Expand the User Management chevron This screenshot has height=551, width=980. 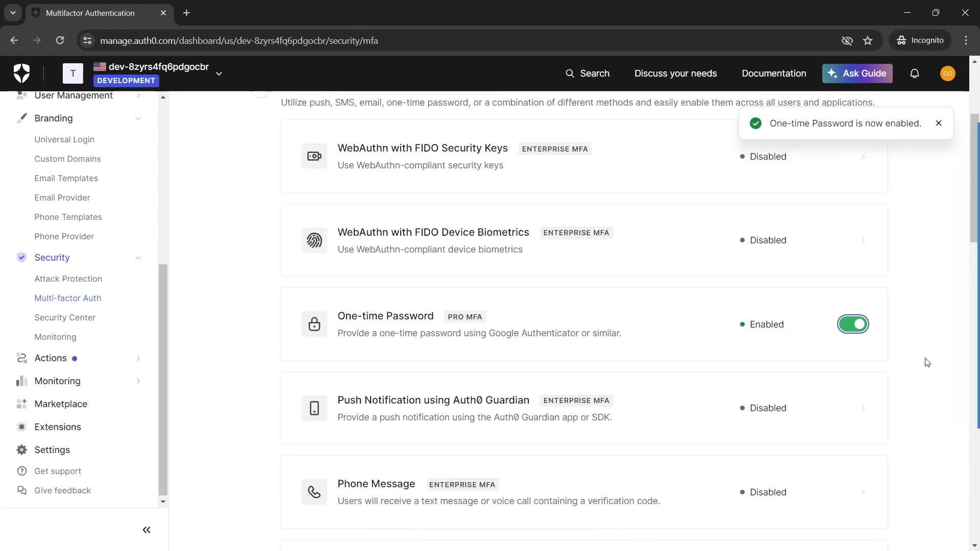click(x=138, y=95)
